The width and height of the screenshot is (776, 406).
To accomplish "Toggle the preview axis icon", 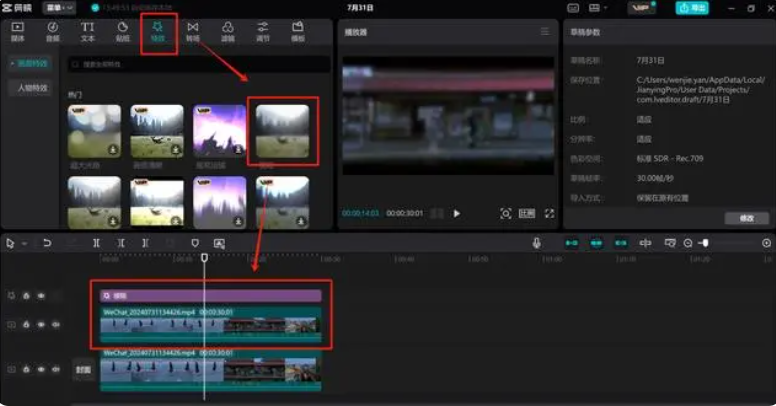I will coord(645,243).
